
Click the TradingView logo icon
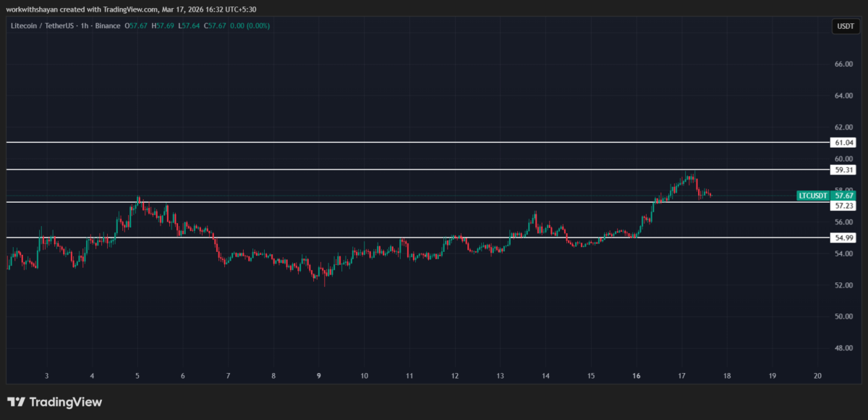[17, 402]
